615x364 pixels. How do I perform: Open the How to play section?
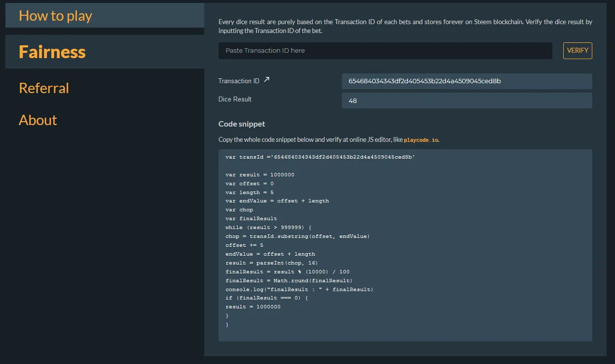55,16
